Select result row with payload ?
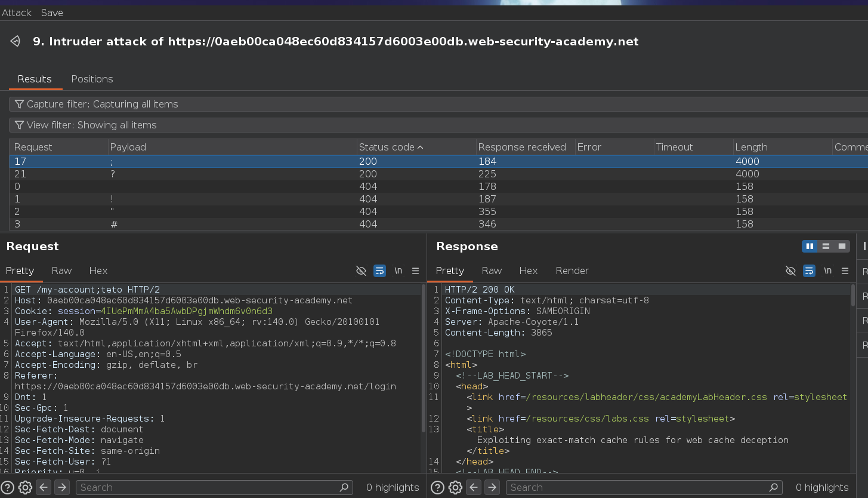 pos(438,174)
